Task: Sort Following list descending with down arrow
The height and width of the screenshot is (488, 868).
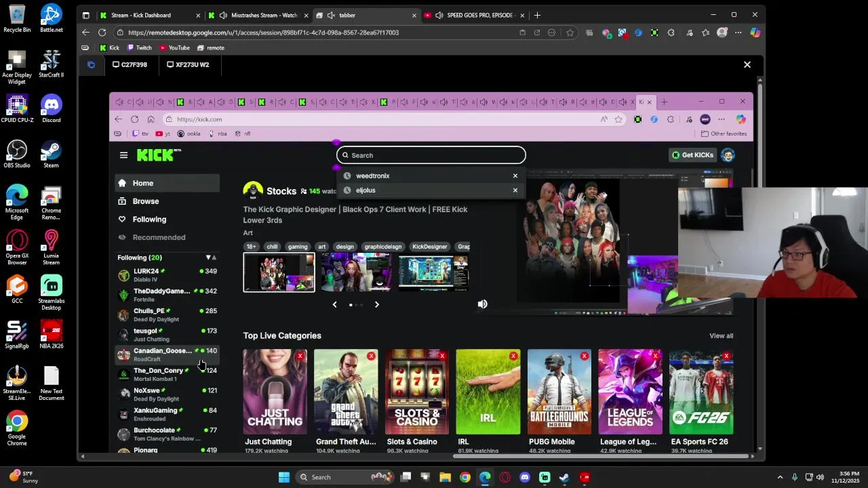Action: 208,258
